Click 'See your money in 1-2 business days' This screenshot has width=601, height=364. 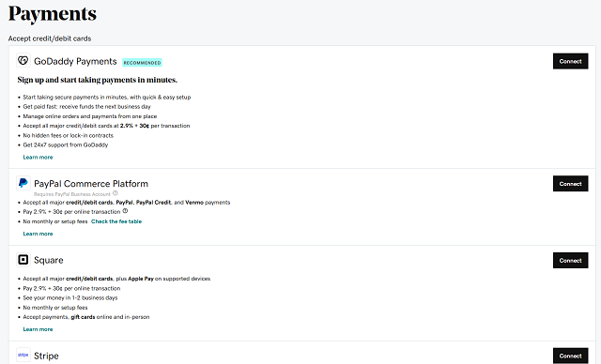[70, 297]
